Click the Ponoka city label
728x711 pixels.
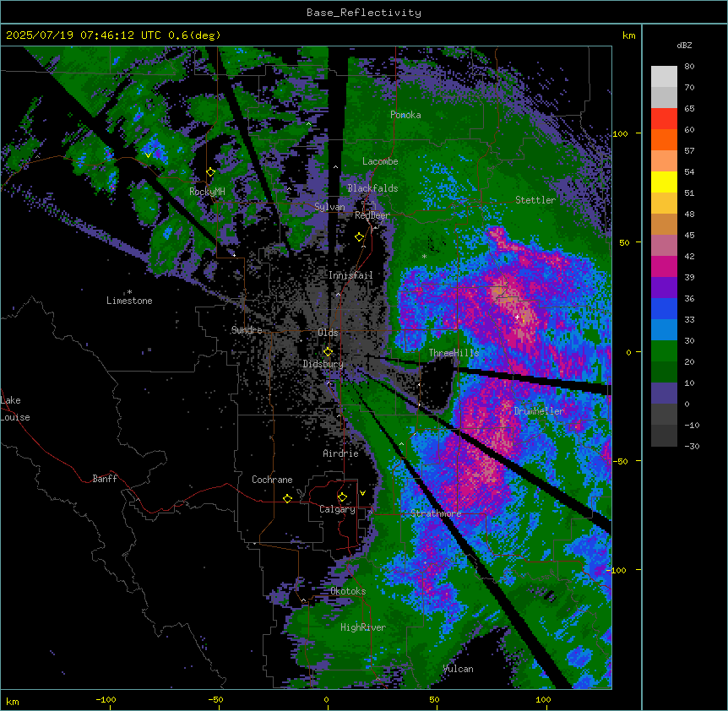pos(405,115)
